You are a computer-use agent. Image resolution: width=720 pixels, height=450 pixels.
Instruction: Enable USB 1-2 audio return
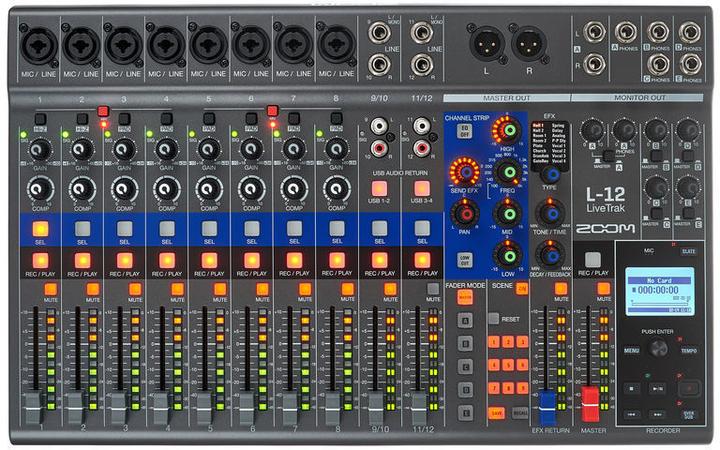(379, 188)
